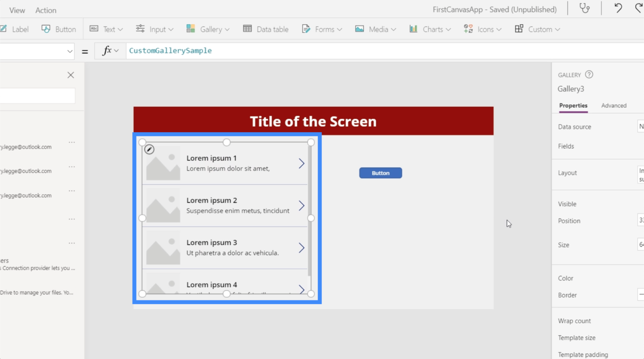The height and width of the screenshot is (359, 644).
Task: Open the Gallery help question icon
Action: tap(589, 75)
